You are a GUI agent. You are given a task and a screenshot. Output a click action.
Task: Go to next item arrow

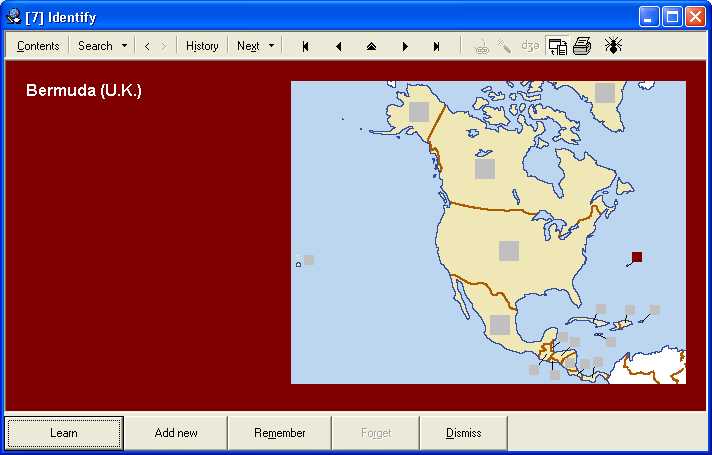(405, 46)
